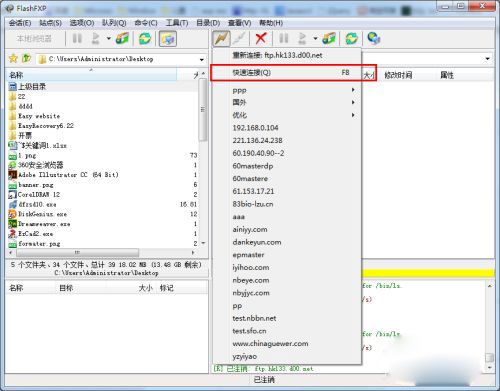Click remote 属性 column header

[447, 75]
